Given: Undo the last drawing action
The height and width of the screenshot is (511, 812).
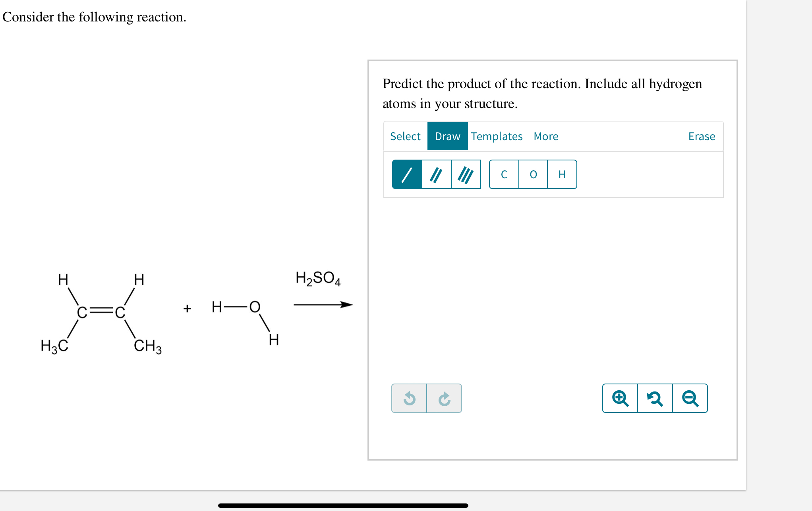Looking at the screenshot, I should (x=409, y=398).
